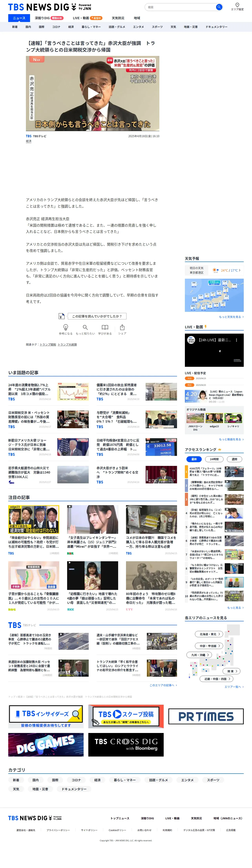Select the 24時間 ranking tab

click(214, 459)
